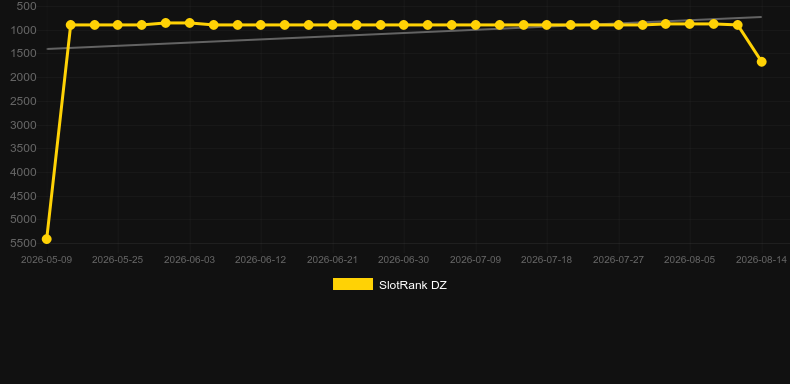Click the 4000 y-axis value
The width and height of the screenshot is (790, 384).
tap(24, 172)
